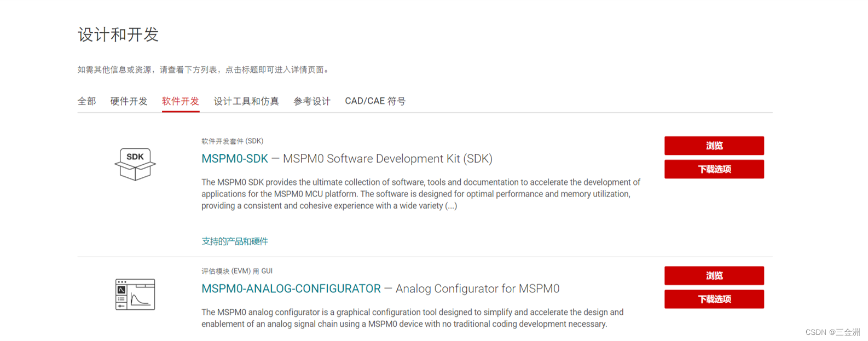The image size is (868, 341).
Task: Click the 评估模块 (EVM) 用 GUI label
Action: tap(237, 271)
